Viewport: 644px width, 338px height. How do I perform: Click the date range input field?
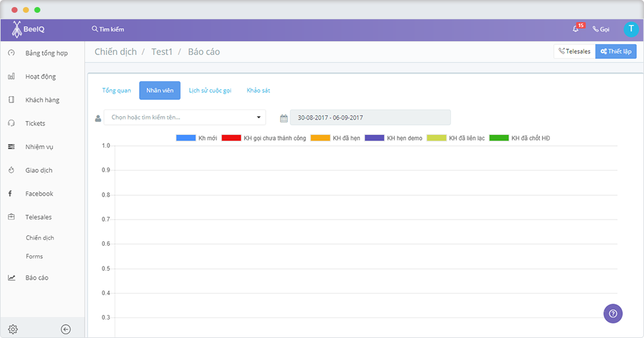(370, 118)
